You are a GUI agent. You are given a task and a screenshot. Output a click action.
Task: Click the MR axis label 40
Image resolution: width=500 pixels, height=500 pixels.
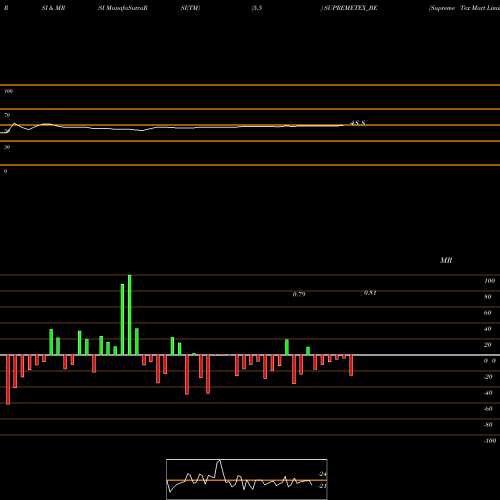(x=487, y=329)
